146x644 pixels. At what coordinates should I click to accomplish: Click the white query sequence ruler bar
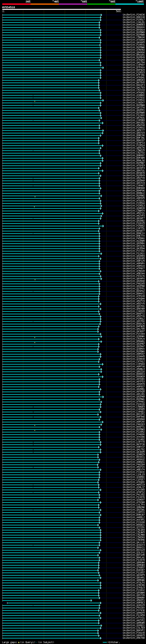pos(61,10)
